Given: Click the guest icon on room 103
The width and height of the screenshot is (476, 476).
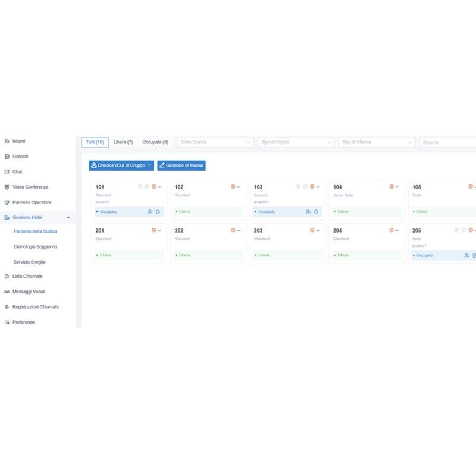Looking at the screenshot, I should (308, 212).
